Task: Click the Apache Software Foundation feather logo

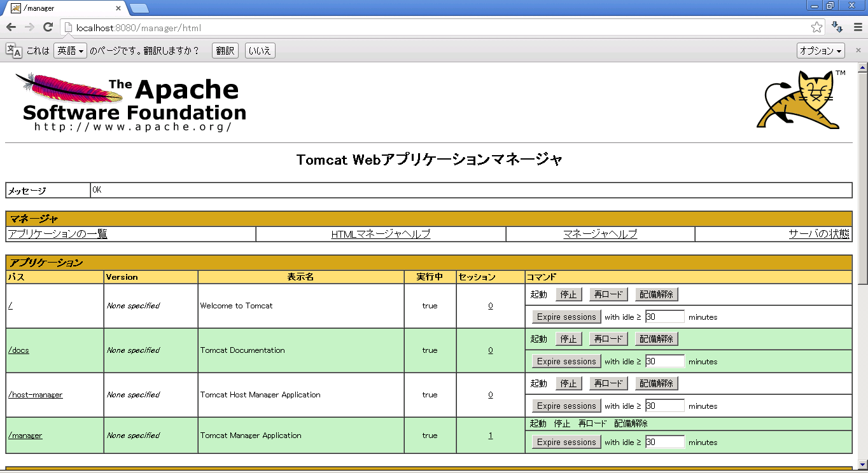Action: (x=130, y=102)
